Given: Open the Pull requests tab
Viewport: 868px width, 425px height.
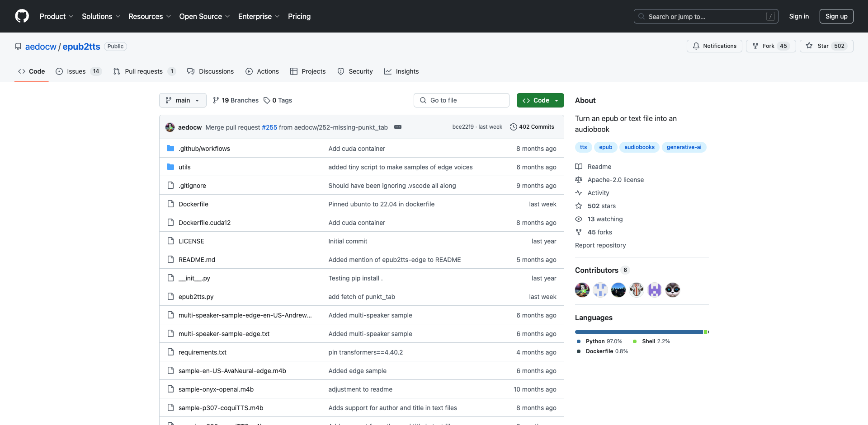Looking at the screenshot, I should [x=144, y=71].
